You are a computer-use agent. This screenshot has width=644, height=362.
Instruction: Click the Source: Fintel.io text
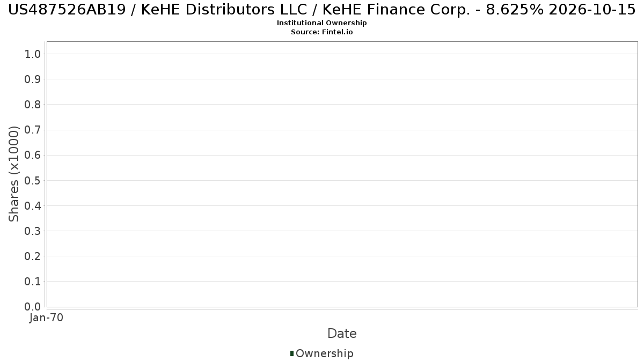click(322, 32)
